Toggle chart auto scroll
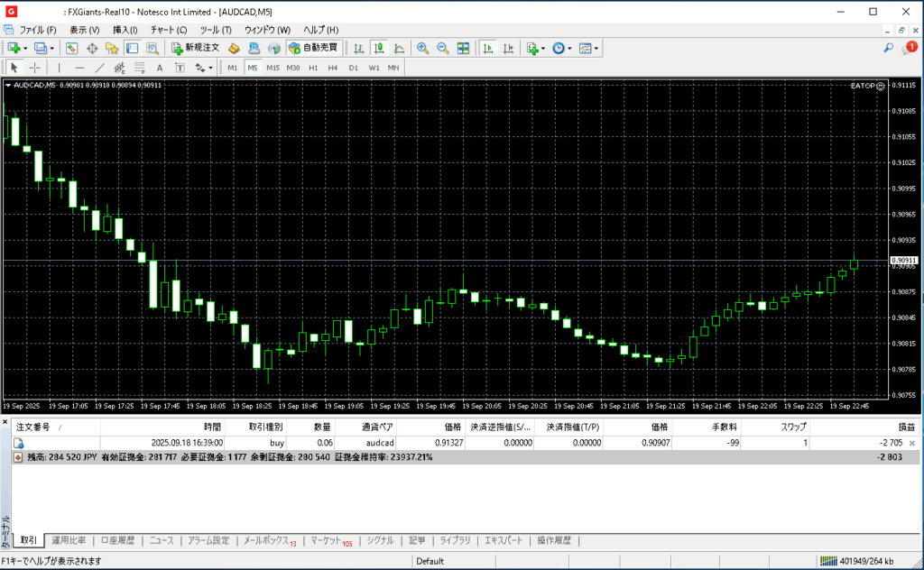Viewport: 924px width, 570px height. pos(488,48)
